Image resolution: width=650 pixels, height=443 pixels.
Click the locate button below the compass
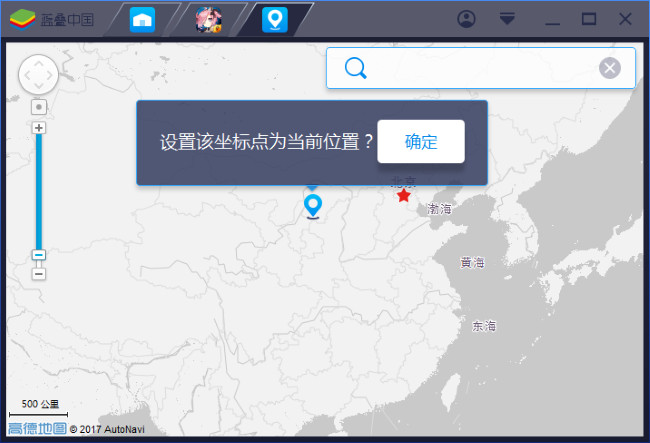pyautogui.click(x=39, y=106)
